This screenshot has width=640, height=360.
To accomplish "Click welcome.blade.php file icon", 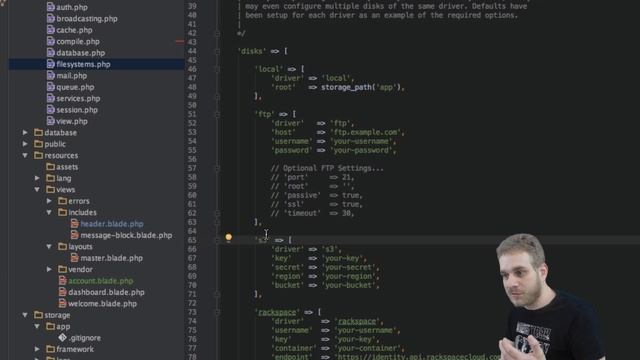I will click(x=62, y=304).
